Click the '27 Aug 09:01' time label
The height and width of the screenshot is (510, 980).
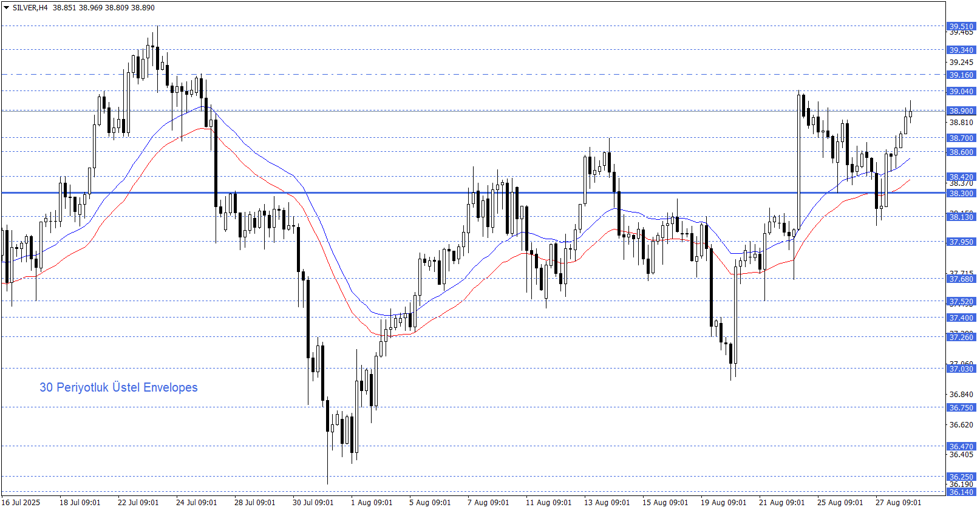[x=899, y=503]
